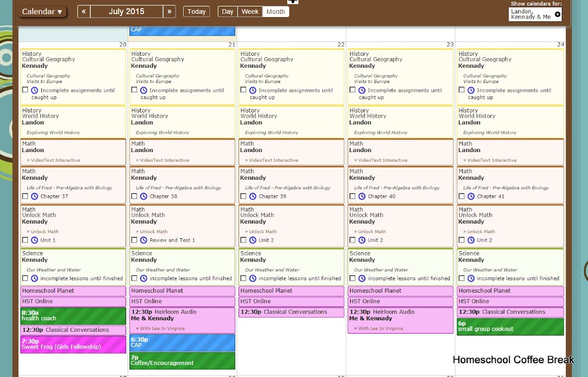Open Math Landon VideoText entry on the 22nd

coord(291,152)
